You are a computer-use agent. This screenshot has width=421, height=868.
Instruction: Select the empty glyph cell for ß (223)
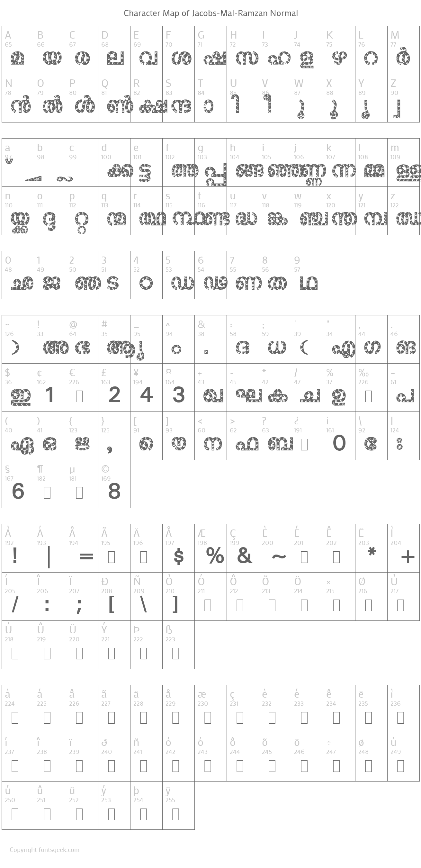[178, 645]
